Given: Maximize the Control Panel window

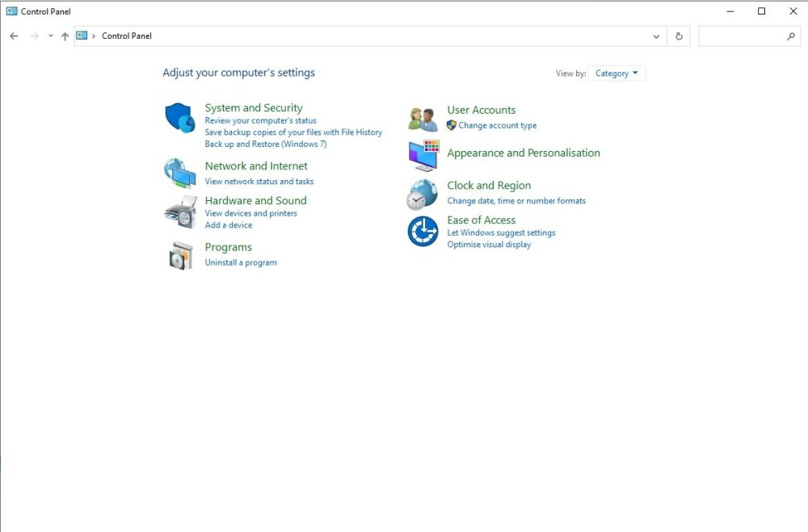Looking at the screenshot, I should pyautogui.click(x=762, y=10).
